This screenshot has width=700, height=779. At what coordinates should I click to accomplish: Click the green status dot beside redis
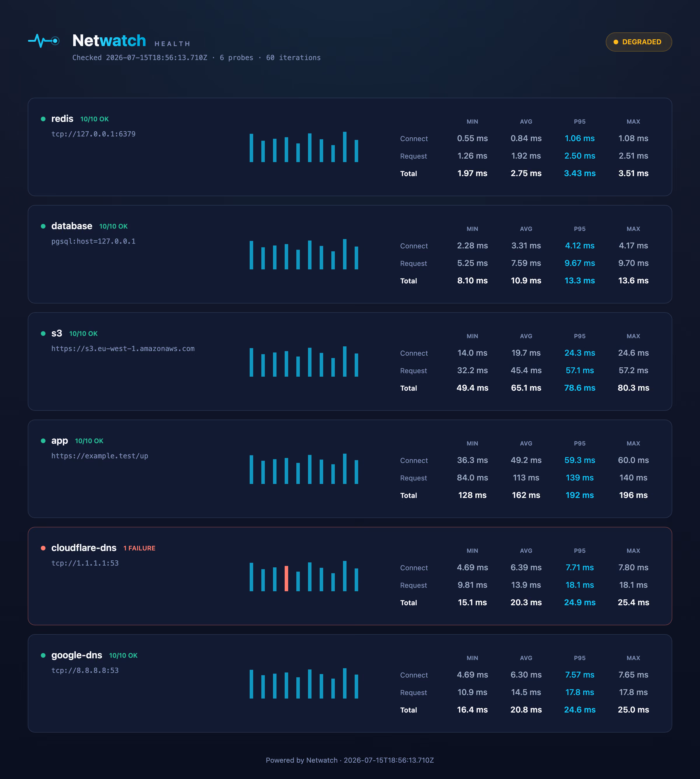pos(43,119)
